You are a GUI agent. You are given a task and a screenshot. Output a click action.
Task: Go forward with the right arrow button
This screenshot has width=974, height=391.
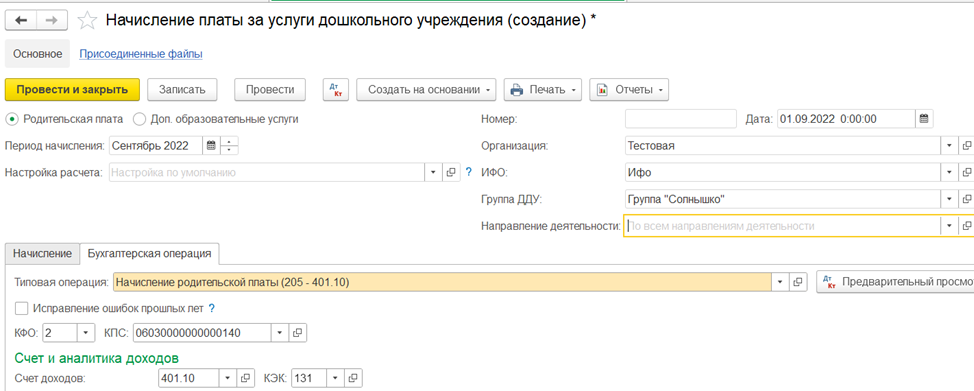pos(52,21)
